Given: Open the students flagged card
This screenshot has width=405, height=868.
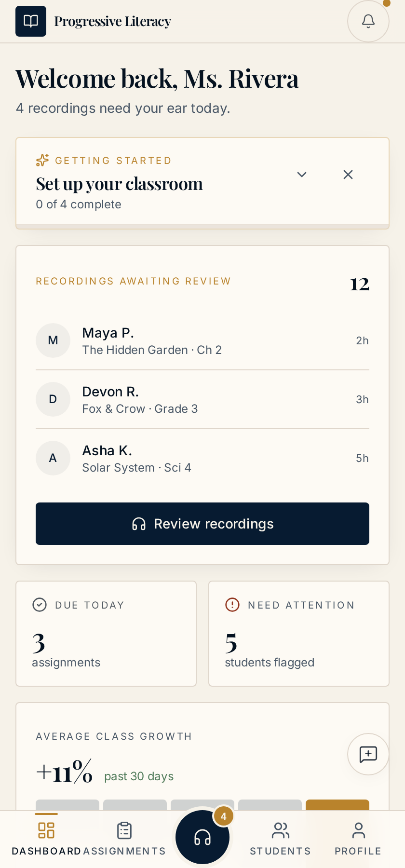Looking at the screenshot, I should click(x=299, y=634).
